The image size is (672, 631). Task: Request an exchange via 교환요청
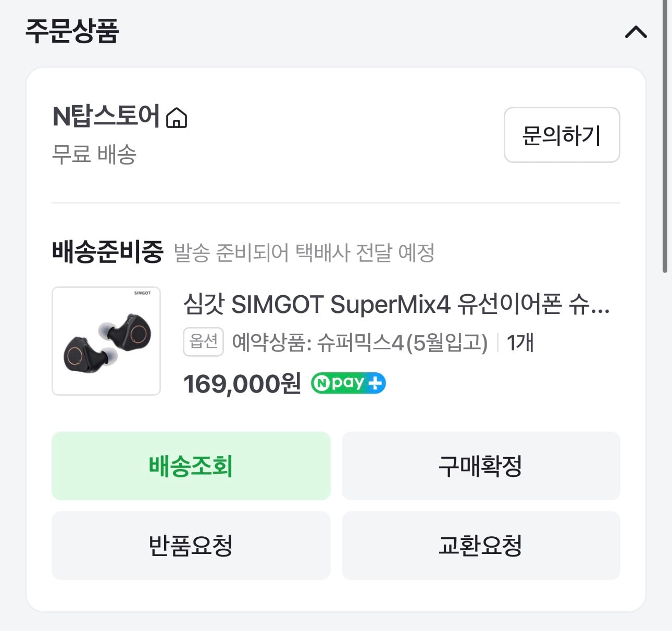(481, 545)
